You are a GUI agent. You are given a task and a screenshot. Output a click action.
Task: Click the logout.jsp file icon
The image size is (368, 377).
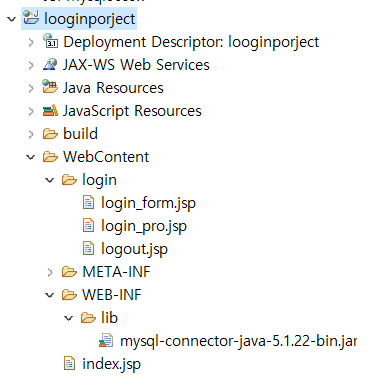(88, 248)
